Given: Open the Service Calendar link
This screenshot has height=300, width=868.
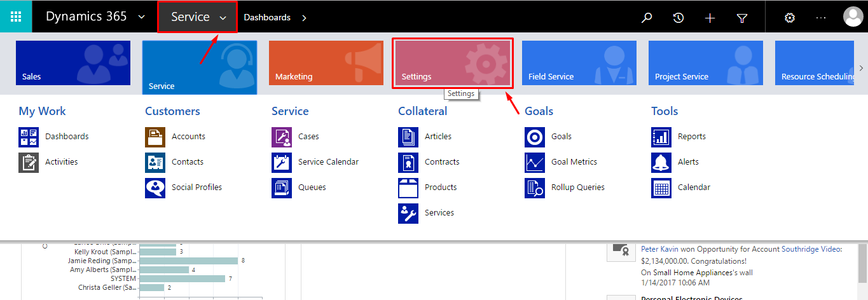Looking at the screenshot, I should click(x=328, y=162).
